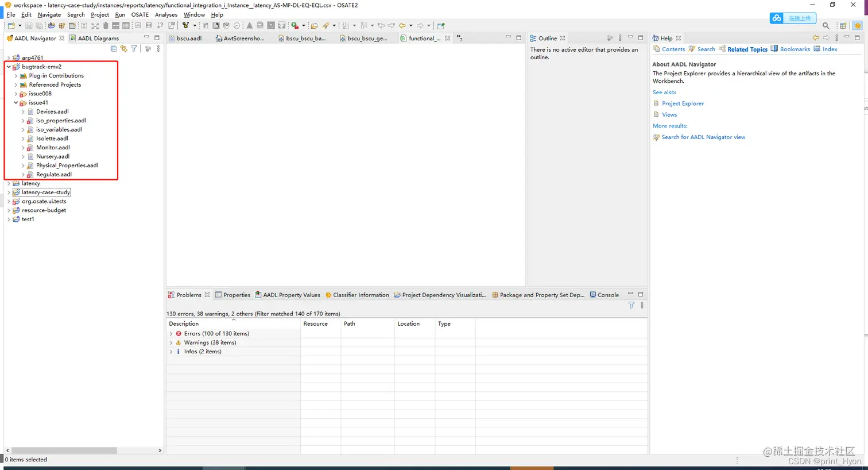The width and height of the screenshot is (868, 470).
Task: Open Help Contents link
Action: (673, 49)
